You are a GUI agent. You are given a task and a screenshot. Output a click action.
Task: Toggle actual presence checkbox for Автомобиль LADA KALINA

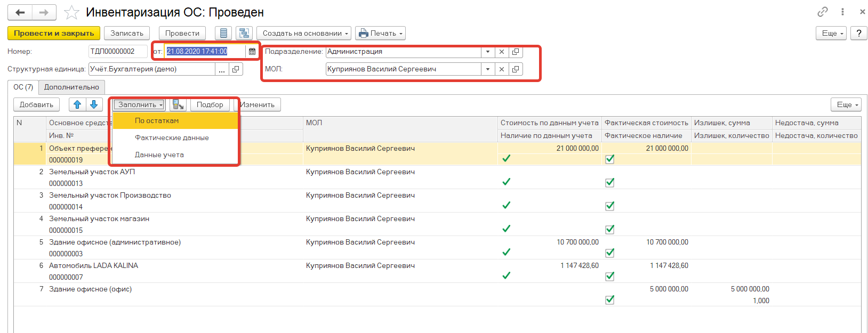610,277
